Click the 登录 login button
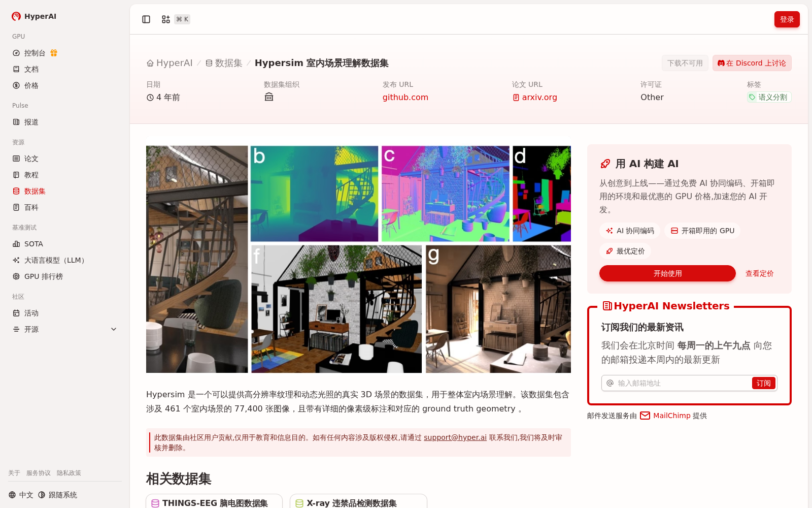Screen dimensions: 812x508 tap(787, 19)
